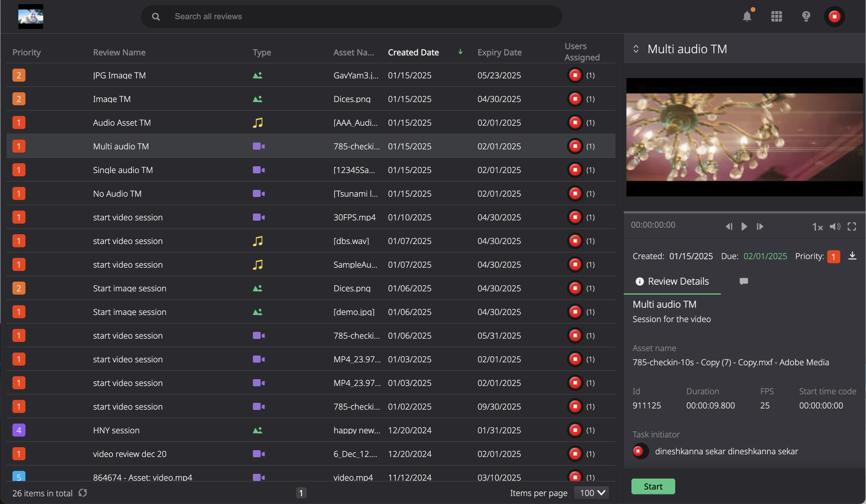Screen dimensions: 866x504
Task: Click the audio type icon for Audio Asset TM
Action: coord(258,123)
